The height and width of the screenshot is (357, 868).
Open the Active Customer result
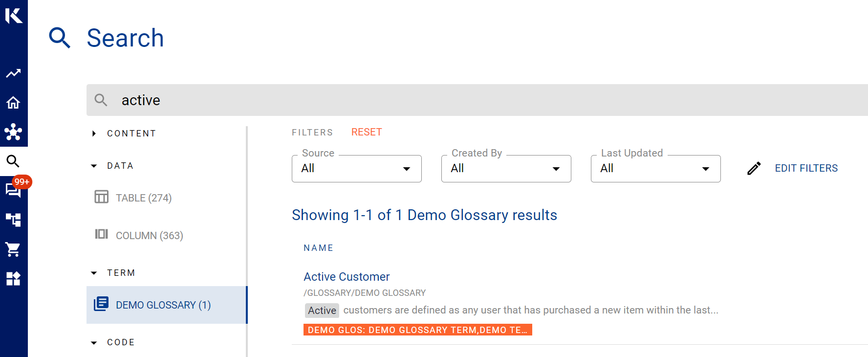coord(347,277)
